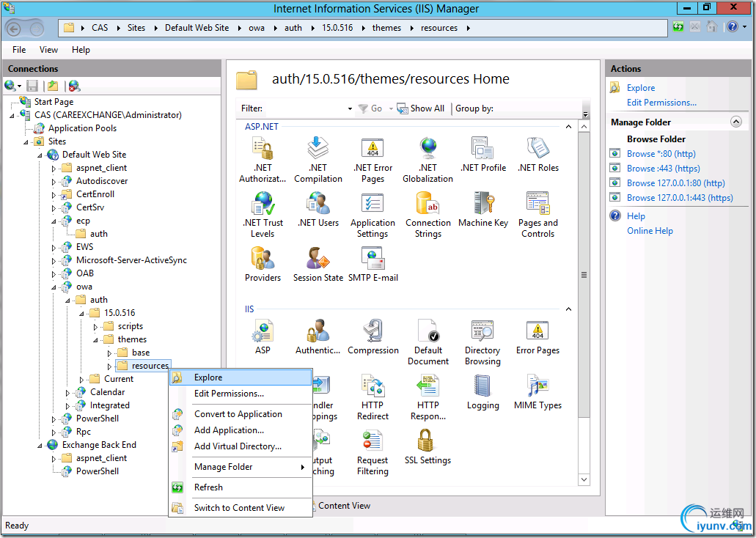Open Application Settings feature
756x538 pixels.
(373, 215)
